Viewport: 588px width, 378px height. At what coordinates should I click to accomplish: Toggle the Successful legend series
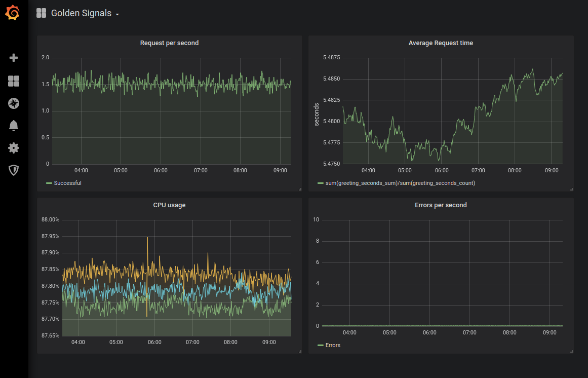[x=67, y=183]
